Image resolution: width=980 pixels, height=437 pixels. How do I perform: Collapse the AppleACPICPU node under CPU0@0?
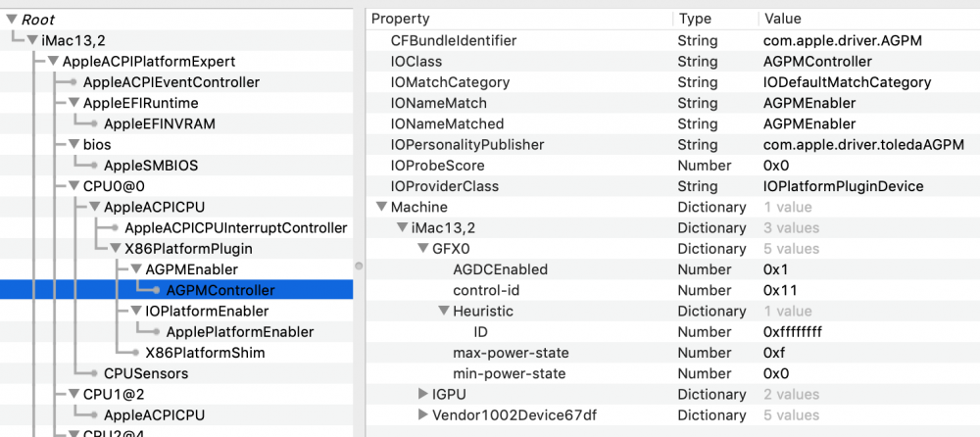94,207
